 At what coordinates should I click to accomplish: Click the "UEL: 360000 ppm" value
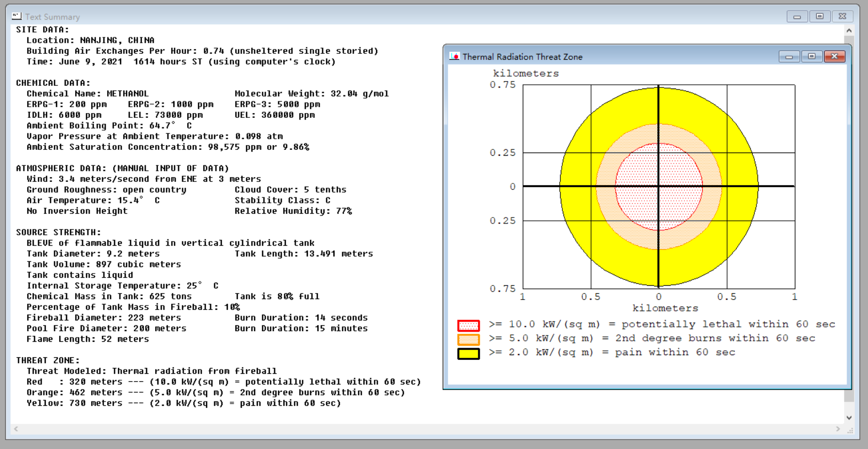pos(275,115)
